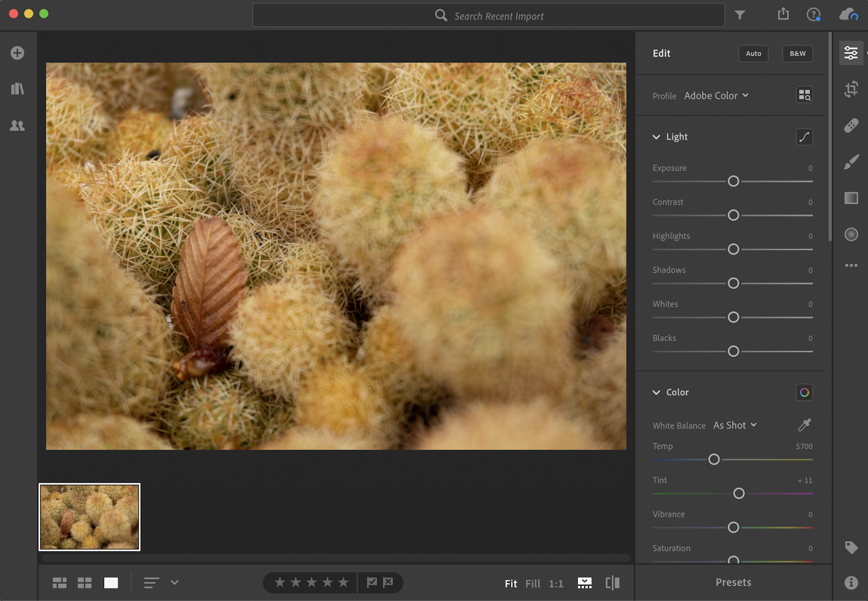The height and width of the screenshot is (601, 868).
Task: Toggle show original comparison view
Action: coord(612,583)
